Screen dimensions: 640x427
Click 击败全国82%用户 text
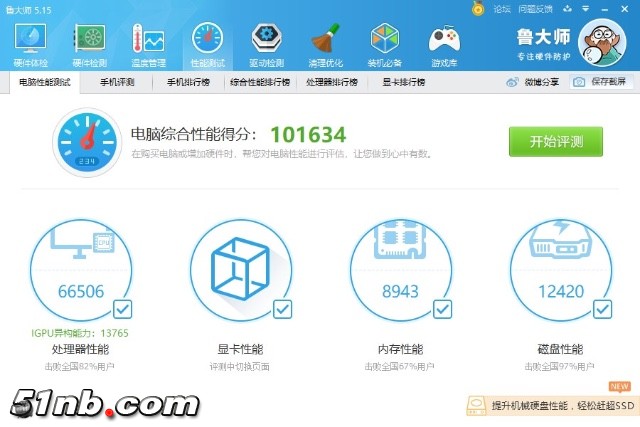tap(80, 367)
